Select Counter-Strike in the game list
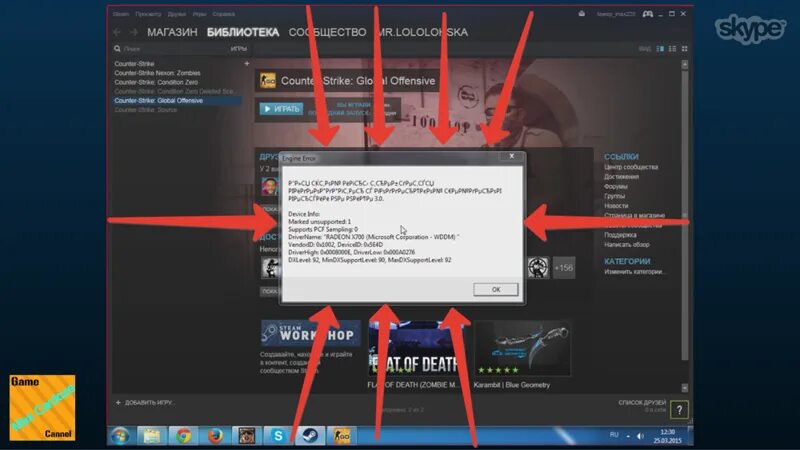 point(134,64)
